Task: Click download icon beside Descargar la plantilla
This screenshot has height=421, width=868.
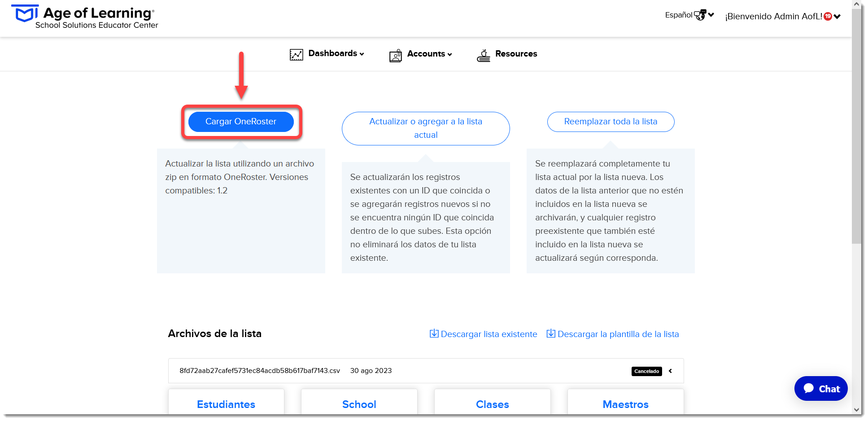Action: point(551,333)
